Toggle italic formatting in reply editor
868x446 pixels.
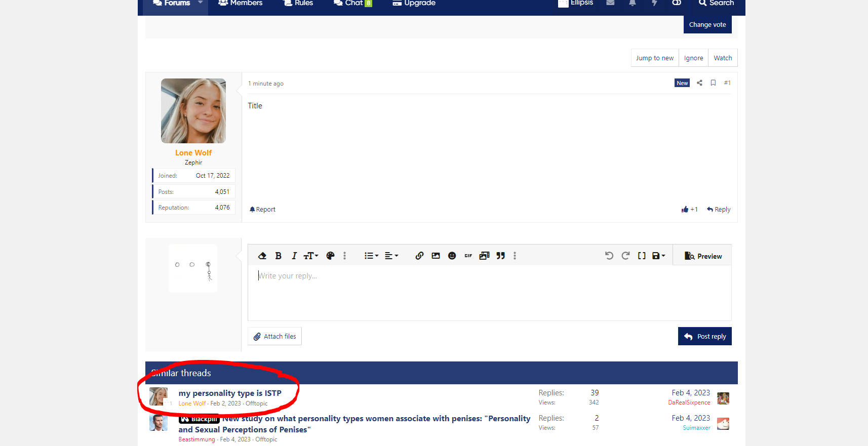(x=294, y=256)
